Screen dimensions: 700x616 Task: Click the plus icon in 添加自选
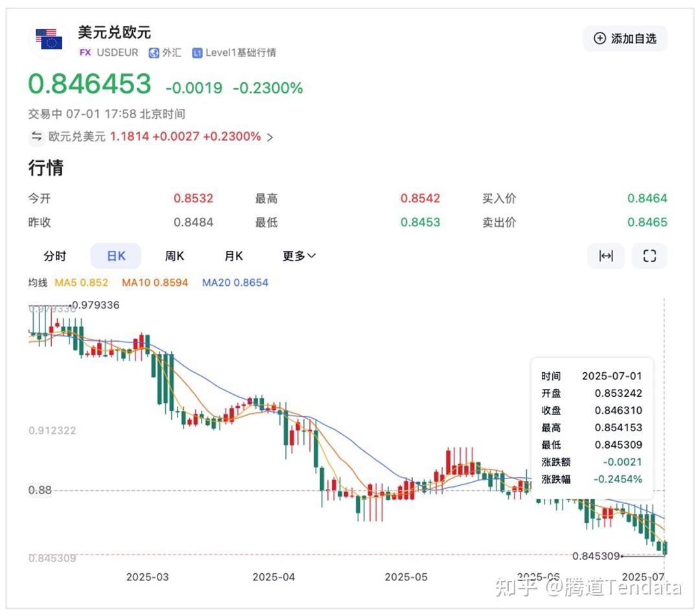click(x=600, y=38)
